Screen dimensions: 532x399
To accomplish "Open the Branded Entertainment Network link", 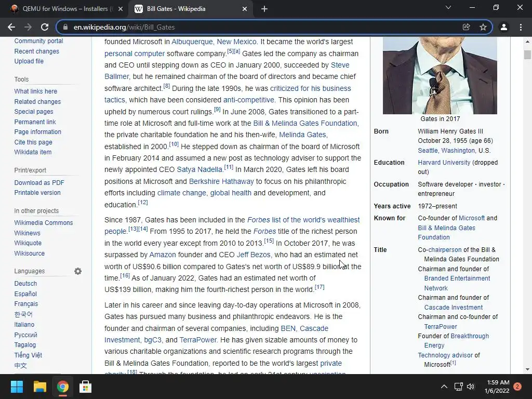I will tap(457, 283).
